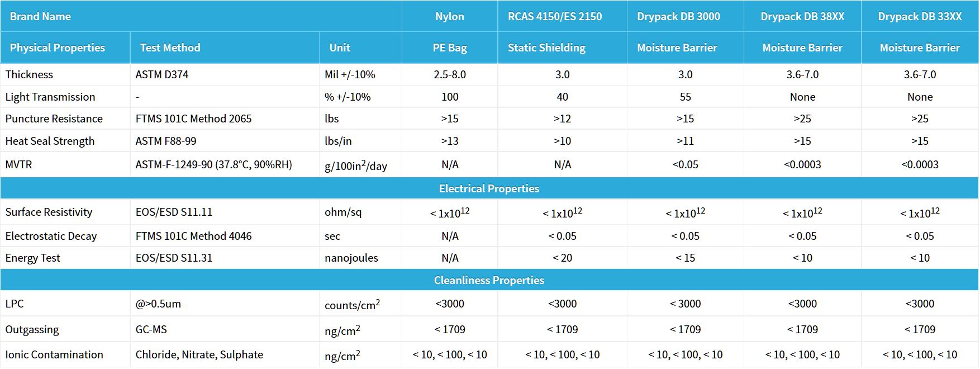This screenshot has height=369, width=980.
Task: Click the RCAS 4150/ES 2150 header
Action: tap(554, 16)
